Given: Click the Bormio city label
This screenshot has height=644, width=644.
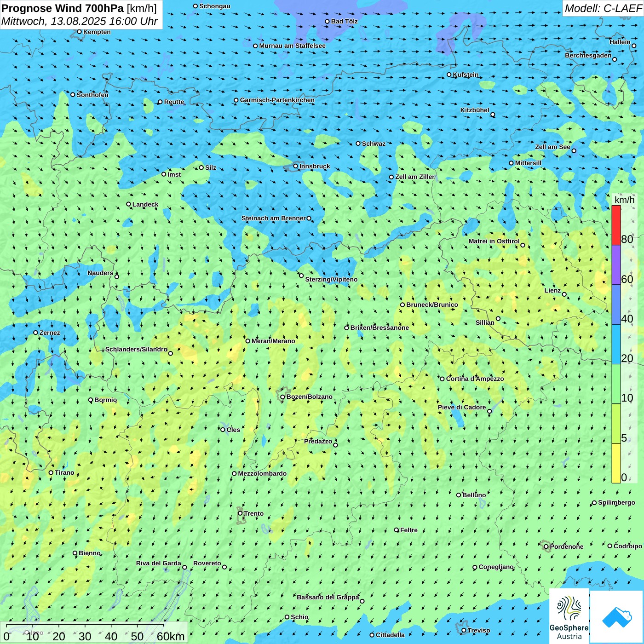Looking at the screenshot, I should click(x=105, y=400).
